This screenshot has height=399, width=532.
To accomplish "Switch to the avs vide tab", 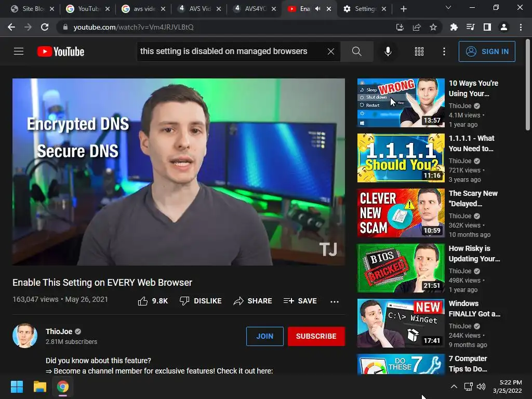I will [x=143, y=9].
